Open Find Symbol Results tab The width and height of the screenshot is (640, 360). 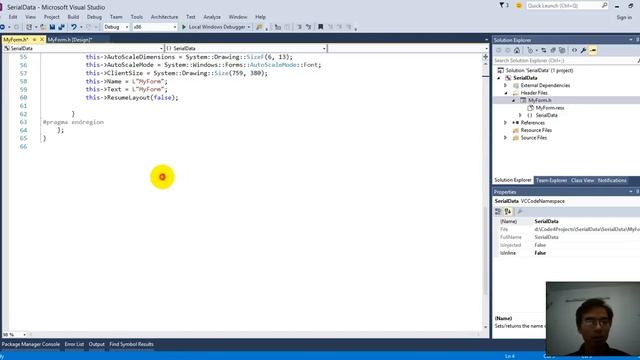point(131,344)
